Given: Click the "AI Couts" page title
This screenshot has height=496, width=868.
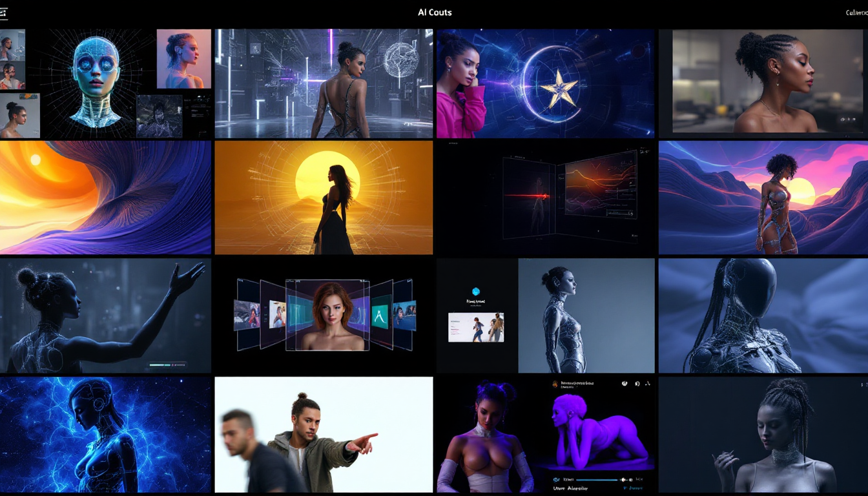Looking at the screenshot, I should coord(435,12).
